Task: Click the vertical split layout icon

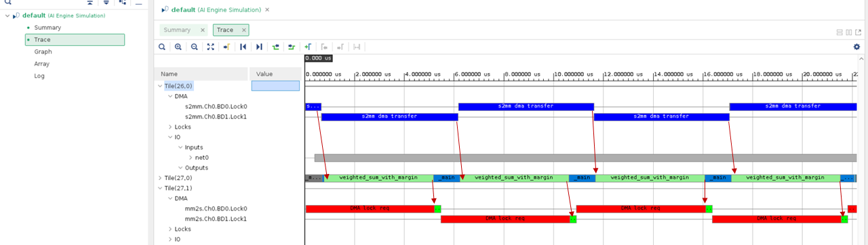Action: point(848,32)
